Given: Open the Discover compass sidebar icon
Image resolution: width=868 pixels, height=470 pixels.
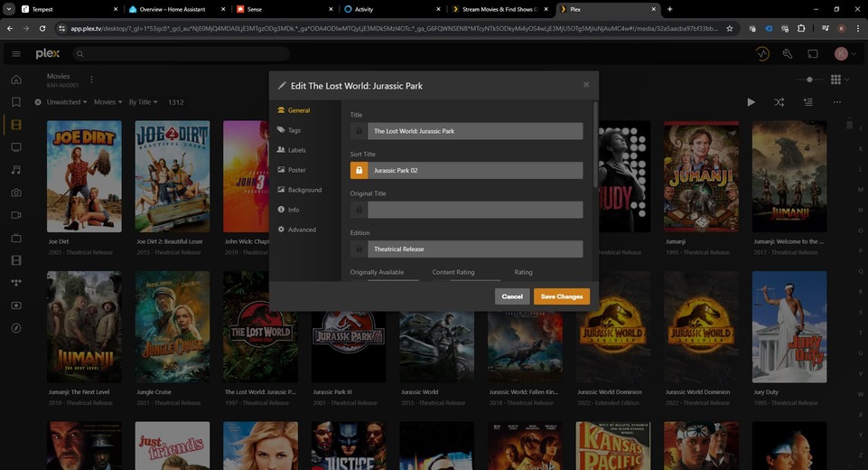Looking at the screenshot, I should coord(16,328).
